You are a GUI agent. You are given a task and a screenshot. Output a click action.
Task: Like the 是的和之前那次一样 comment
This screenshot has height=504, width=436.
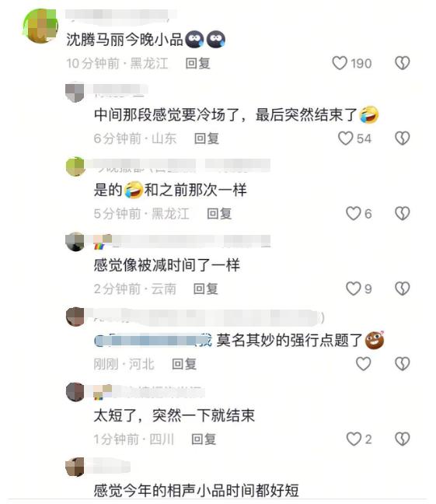(354, 213)
